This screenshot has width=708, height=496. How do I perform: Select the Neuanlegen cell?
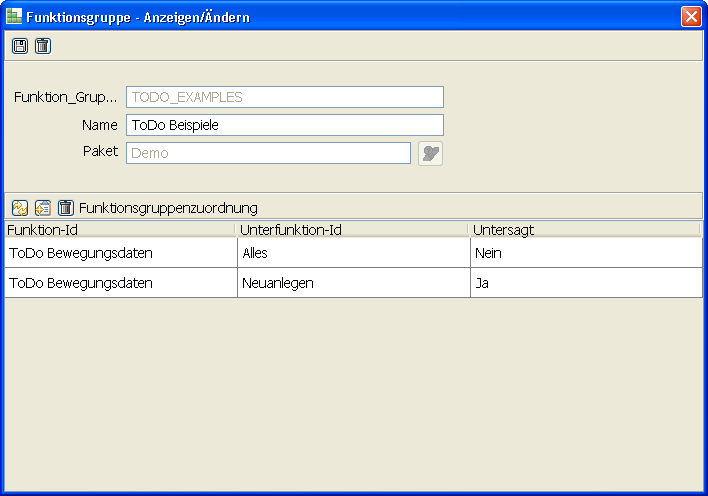coord(353,283)
